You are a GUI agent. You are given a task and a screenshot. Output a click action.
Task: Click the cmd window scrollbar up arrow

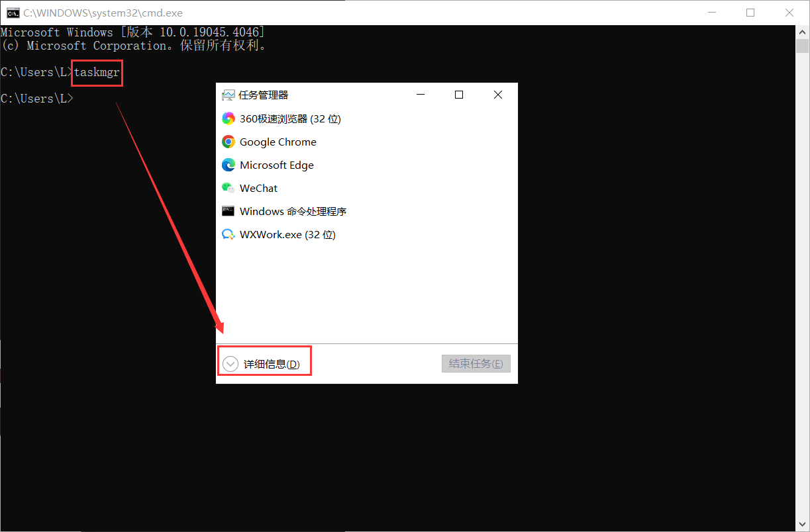click(803, 32)
